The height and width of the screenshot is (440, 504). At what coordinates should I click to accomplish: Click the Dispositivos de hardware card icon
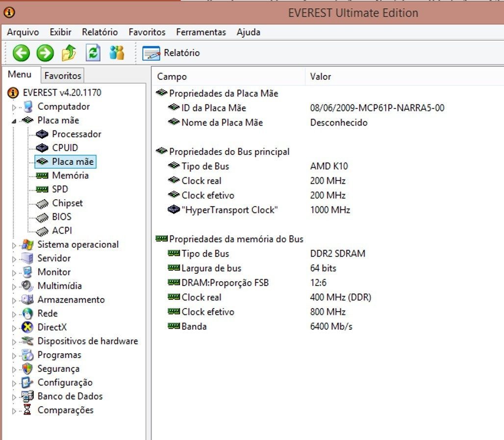27,341
